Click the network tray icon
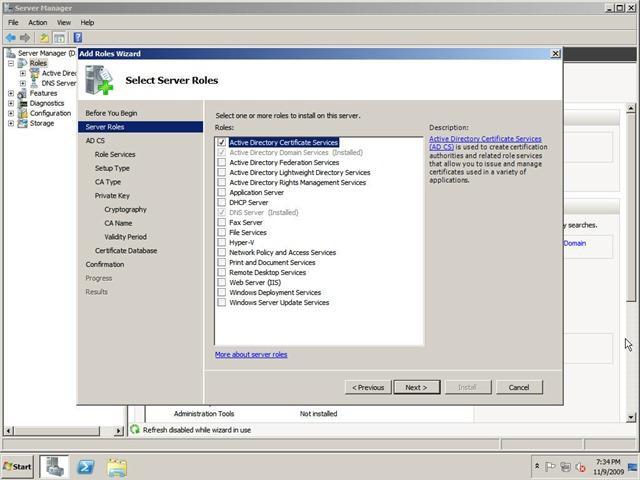 pyautogui.click(x=565, y=467)
